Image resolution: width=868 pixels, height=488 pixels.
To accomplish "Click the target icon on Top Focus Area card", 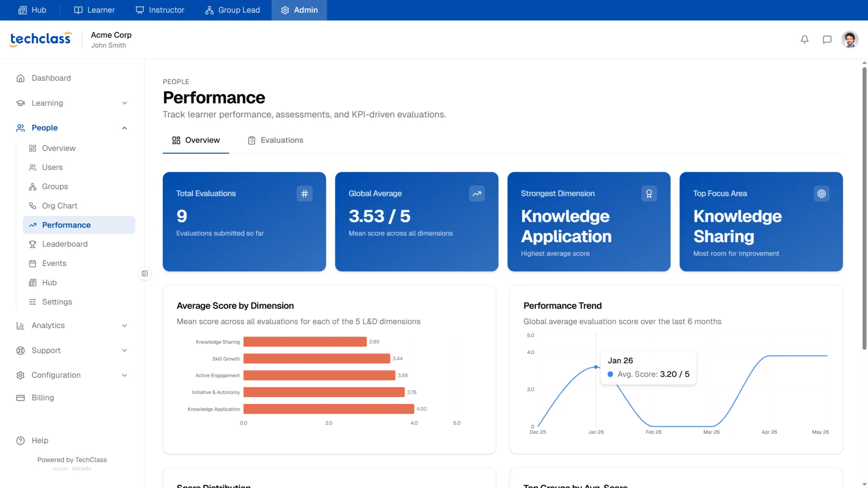I will (821, 194).
